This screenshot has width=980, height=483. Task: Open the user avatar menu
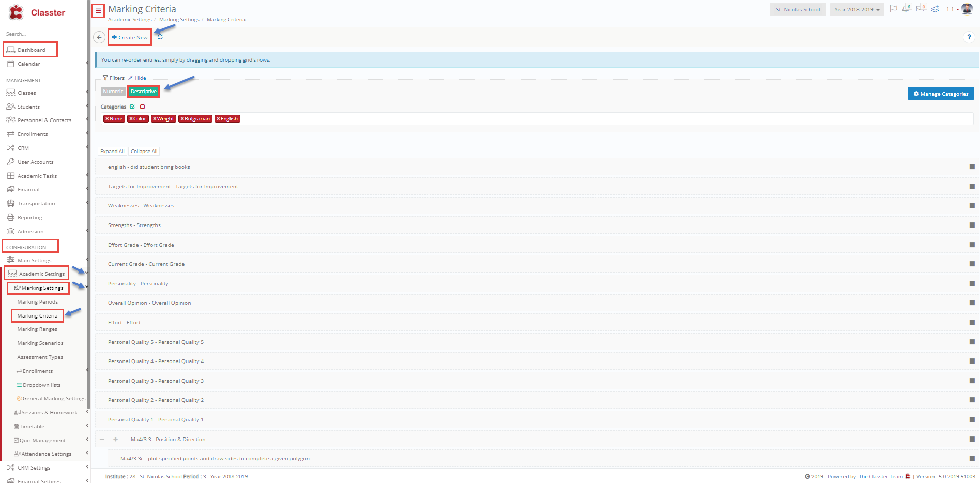[x=967, y=9]
